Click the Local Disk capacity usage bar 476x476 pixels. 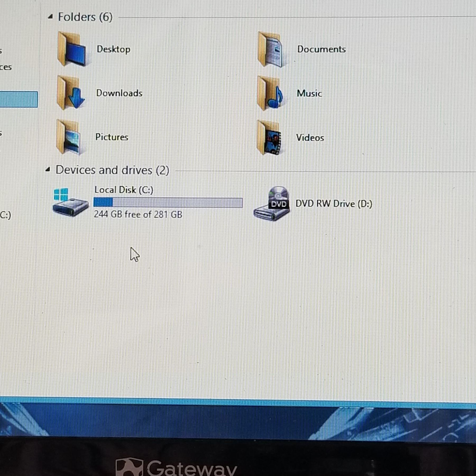tap(168, 203)
